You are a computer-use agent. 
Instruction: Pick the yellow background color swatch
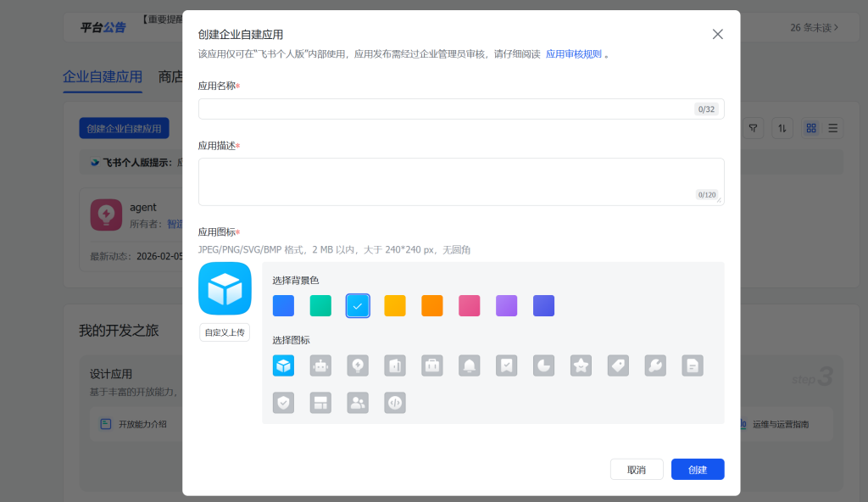[395, 305]
